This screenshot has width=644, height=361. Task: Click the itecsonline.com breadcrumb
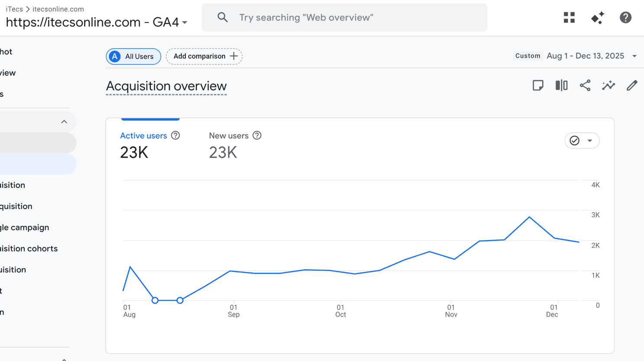(58, 9)
